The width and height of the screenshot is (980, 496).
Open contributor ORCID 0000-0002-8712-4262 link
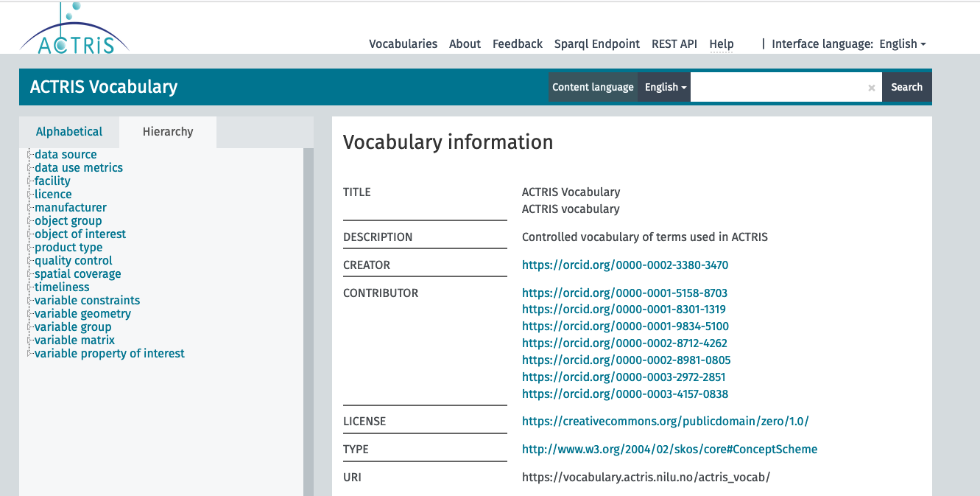(624, 343)
